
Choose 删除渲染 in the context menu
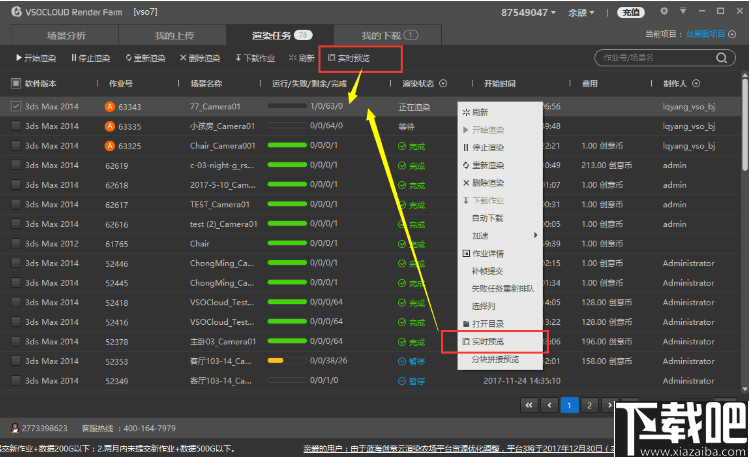tap(500, 183)
